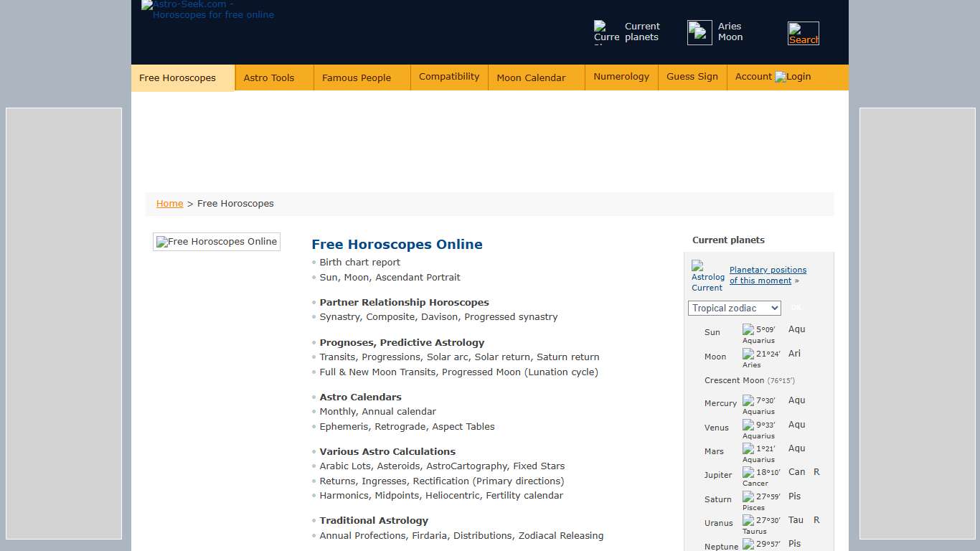Click the Login icon beside Account
The image size is (980, 551).
click(781, 77)
